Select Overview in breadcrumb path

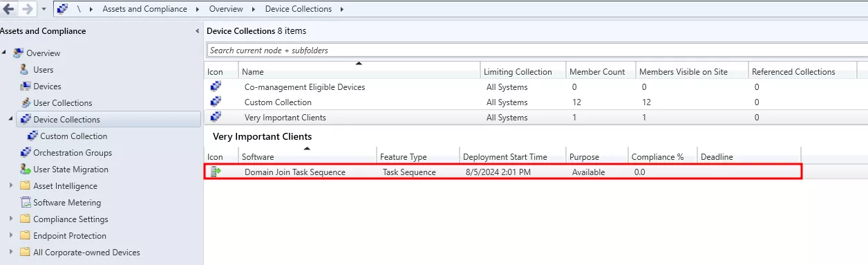click(x=226, y=9)
